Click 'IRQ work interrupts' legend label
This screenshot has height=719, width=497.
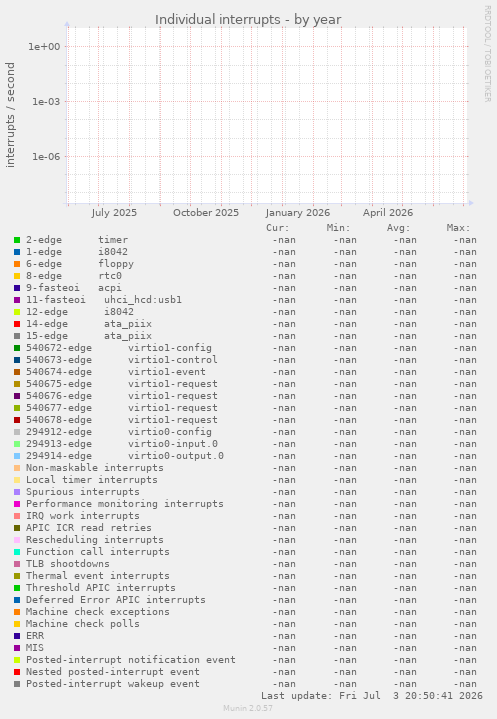click(83, 516)
